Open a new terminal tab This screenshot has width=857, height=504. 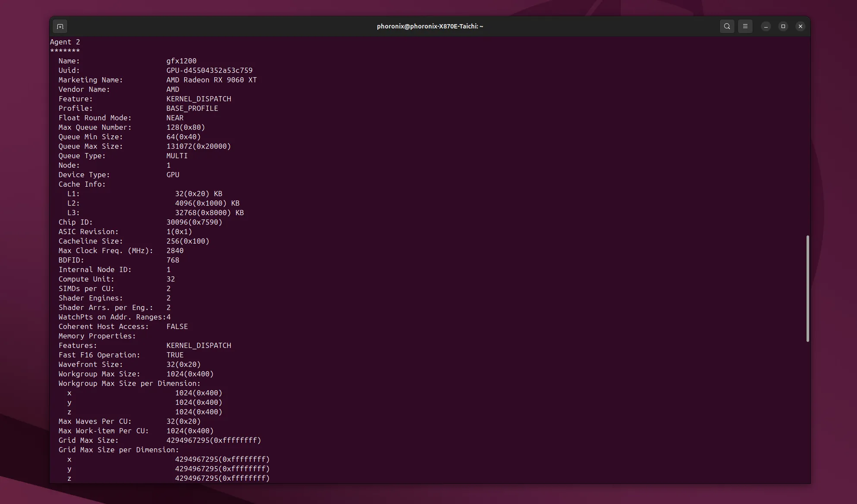tap(60, 26)
